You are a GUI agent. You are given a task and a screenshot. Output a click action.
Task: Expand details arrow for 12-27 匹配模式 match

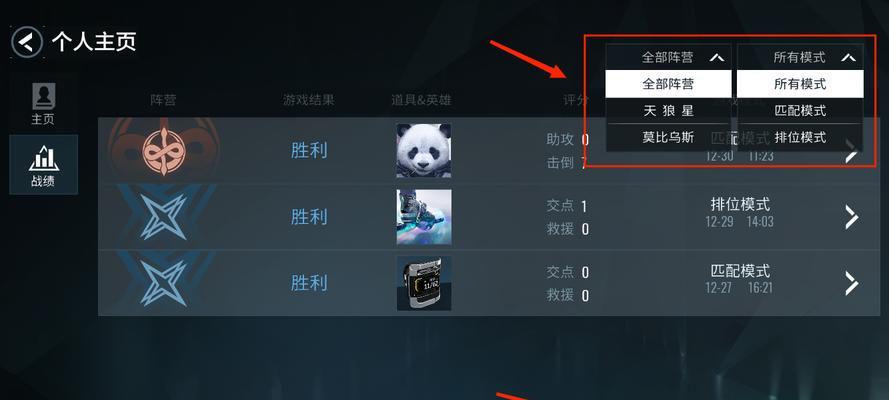[x=851, y=283]
